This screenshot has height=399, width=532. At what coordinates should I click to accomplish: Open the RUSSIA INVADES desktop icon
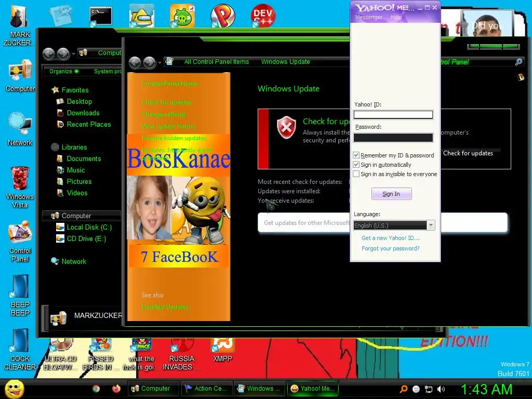(x=182, y=354)
